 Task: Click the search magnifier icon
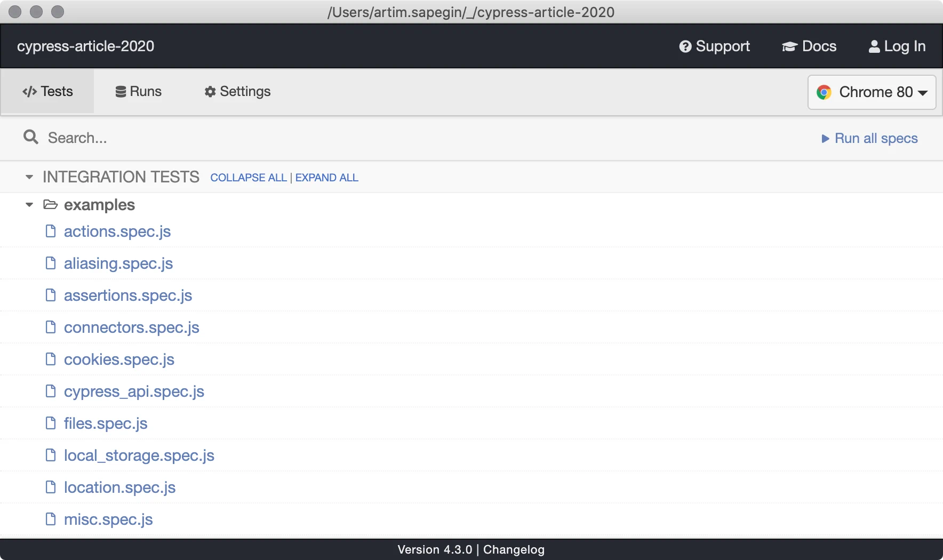(30, 137)
